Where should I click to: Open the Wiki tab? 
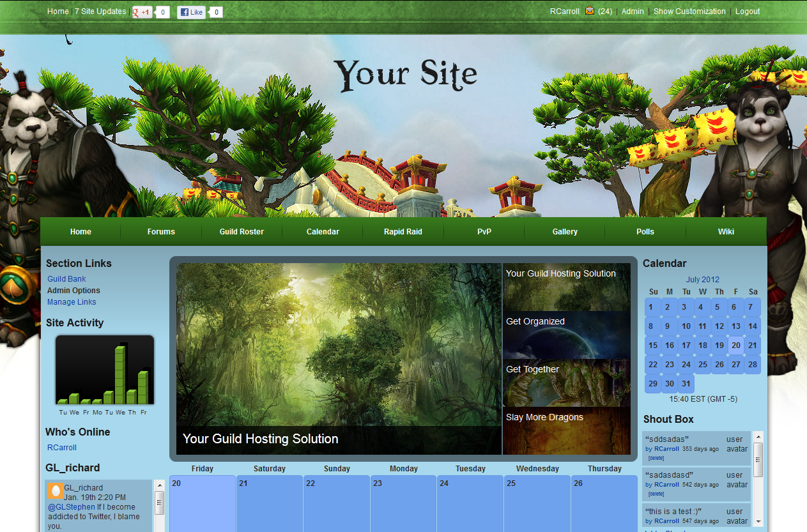coord(726,232)
